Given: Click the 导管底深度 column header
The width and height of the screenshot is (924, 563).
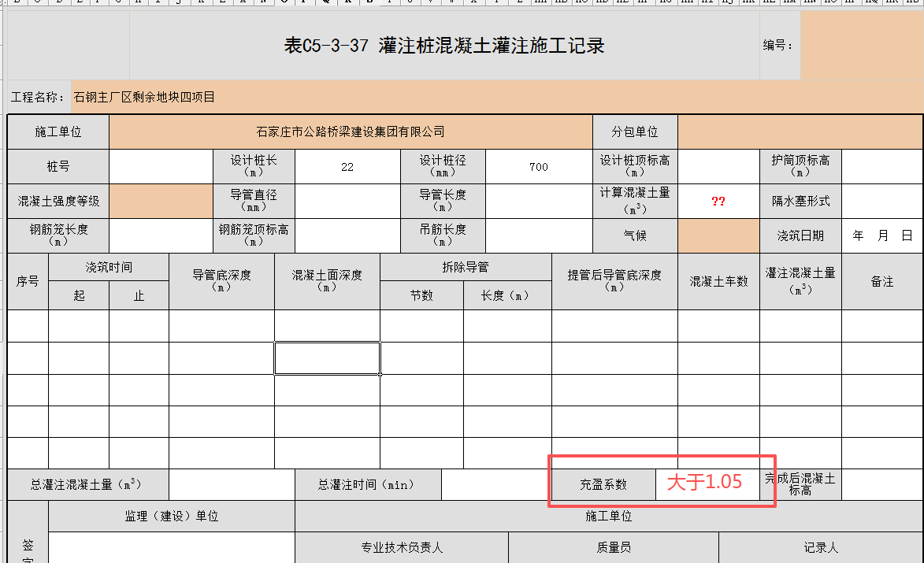Looking at the screenshot, I should (x=221, y=282).
